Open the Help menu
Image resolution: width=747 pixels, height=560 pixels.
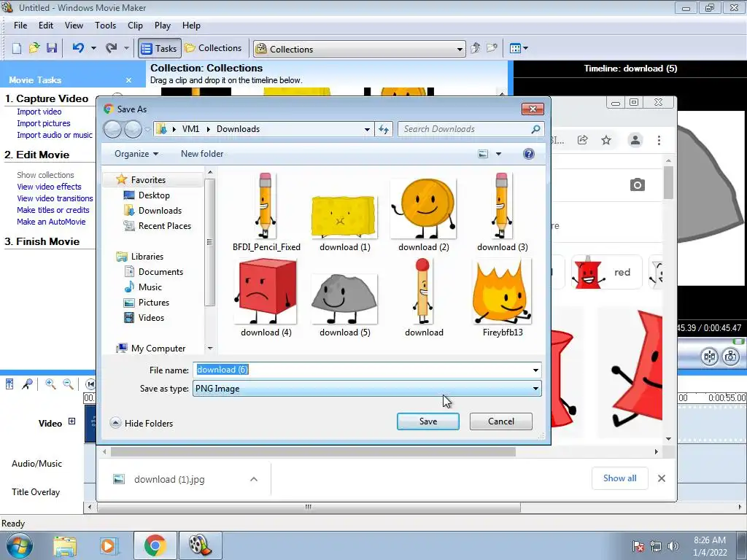tap(191, 26)
